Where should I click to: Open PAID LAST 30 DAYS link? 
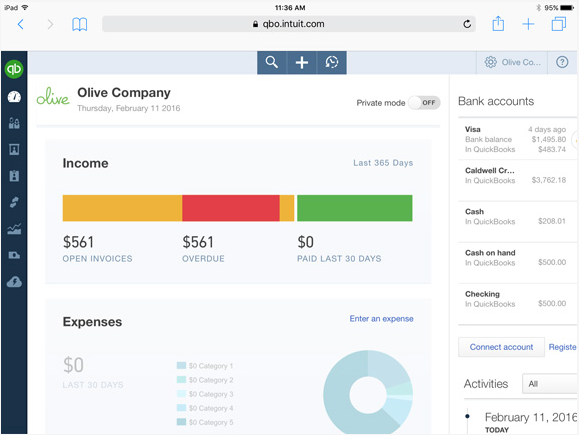(x=339, y=259)
